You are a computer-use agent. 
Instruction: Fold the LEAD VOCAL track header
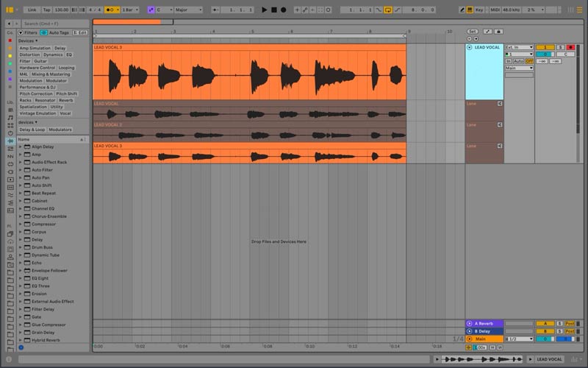point(469,47)
